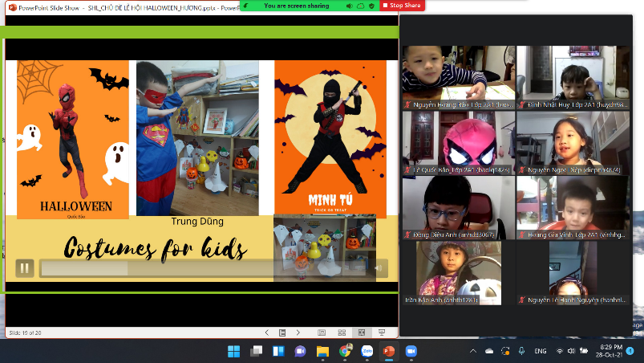Viewport: 644px width, 363px height.
Task: Open the Windows Start menu
Action: (233, 351)
